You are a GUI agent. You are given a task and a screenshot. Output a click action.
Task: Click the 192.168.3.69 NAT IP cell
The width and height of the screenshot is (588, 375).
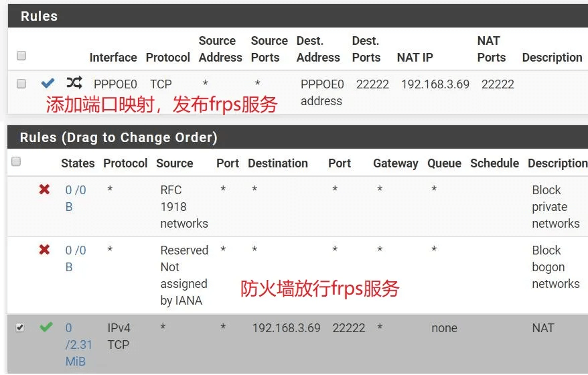pyautogui.click(x=435, y=84)
